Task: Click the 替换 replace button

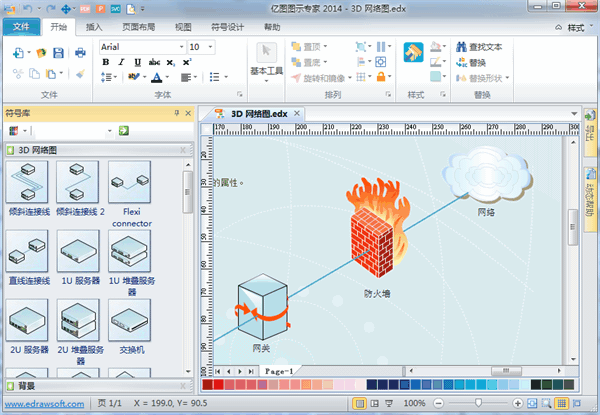Action: coord(477,62)
